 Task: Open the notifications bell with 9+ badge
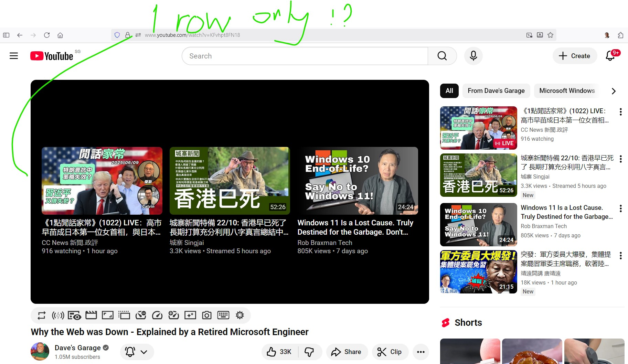(611, 56)
